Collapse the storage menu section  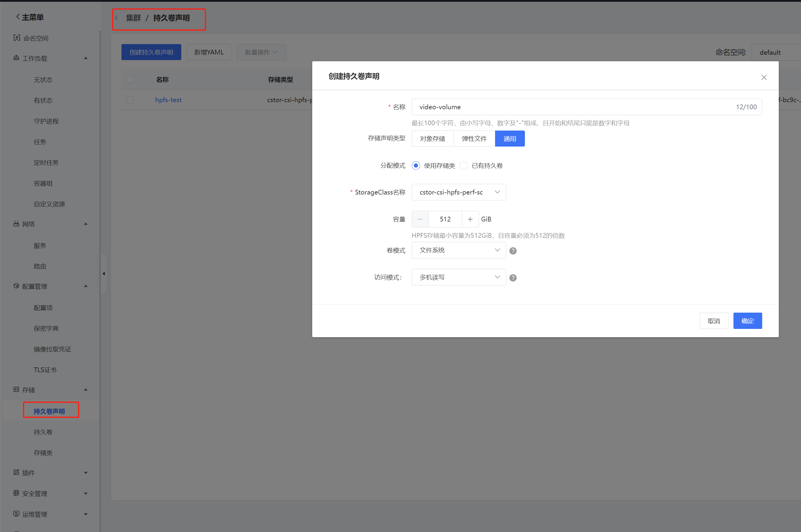tap(86, 390)
